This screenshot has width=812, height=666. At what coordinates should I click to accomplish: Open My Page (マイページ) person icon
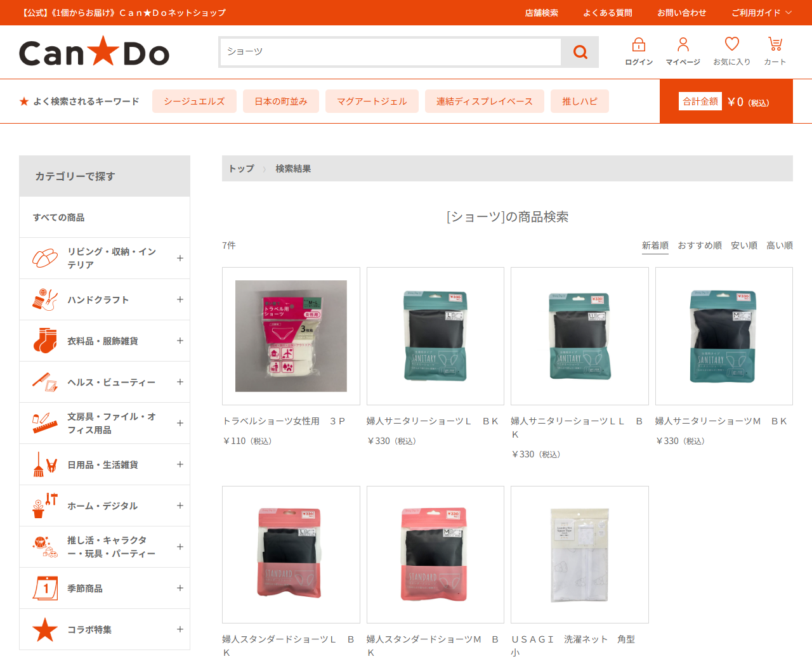[683, 44]
